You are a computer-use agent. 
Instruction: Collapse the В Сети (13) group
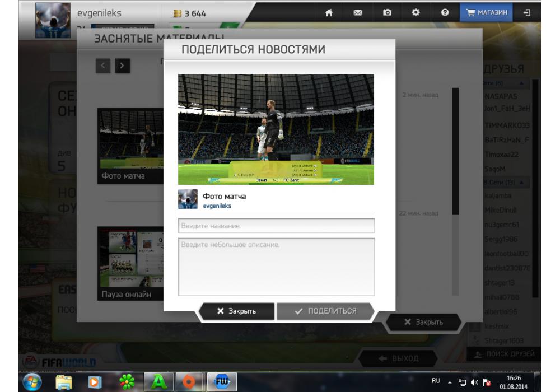pos(522,183)
